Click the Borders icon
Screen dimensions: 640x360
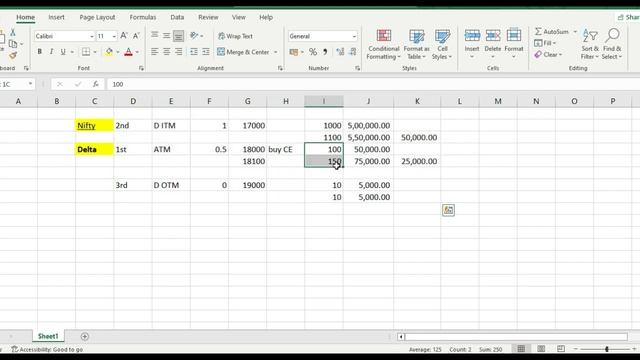point(86,52)
